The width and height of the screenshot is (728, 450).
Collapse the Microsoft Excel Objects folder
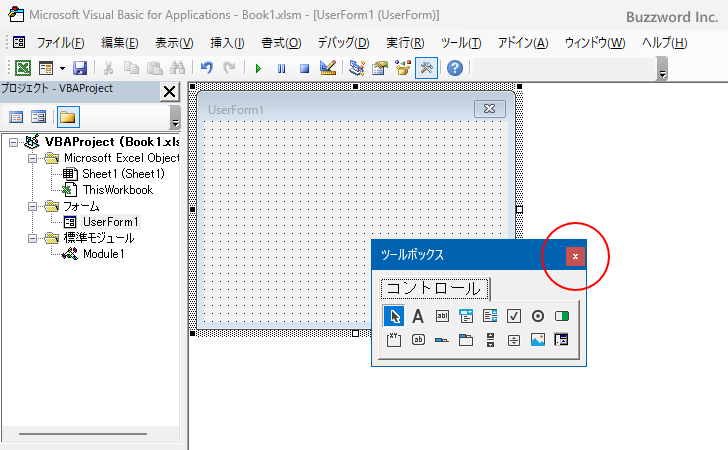(x=32, y=158)
